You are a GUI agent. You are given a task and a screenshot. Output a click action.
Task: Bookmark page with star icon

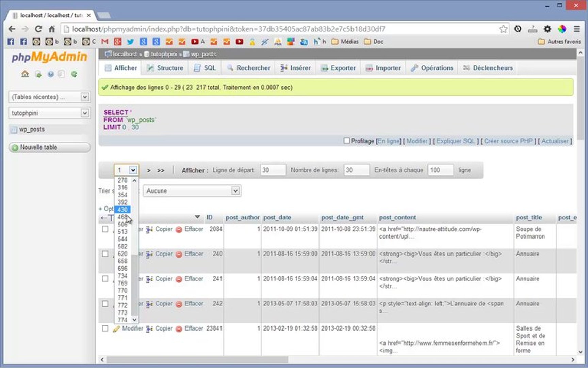pyautogui.click(x=503, y=29)
